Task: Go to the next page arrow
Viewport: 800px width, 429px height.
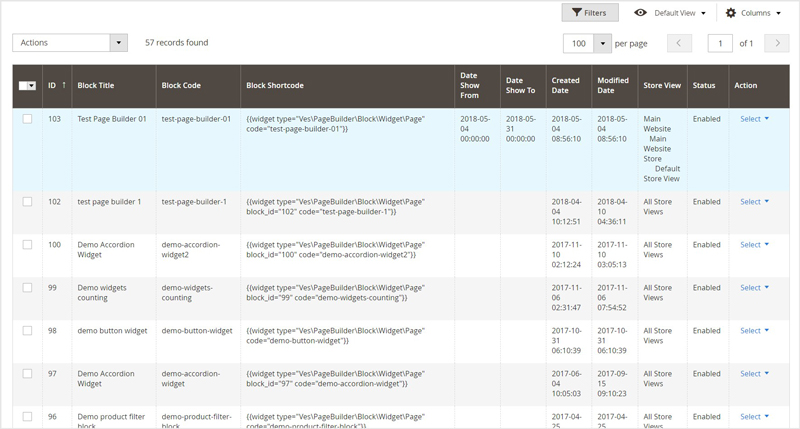Action: [777, 43]
